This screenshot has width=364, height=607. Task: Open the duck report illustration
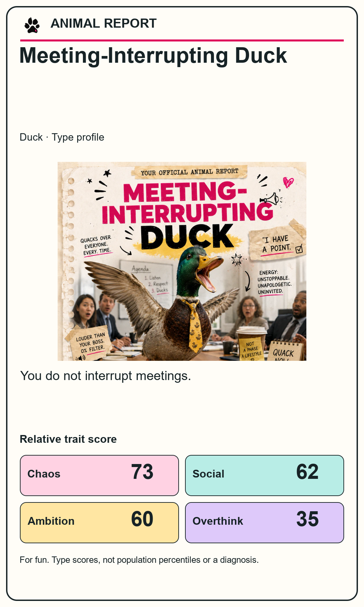click(x=182, y=261)
